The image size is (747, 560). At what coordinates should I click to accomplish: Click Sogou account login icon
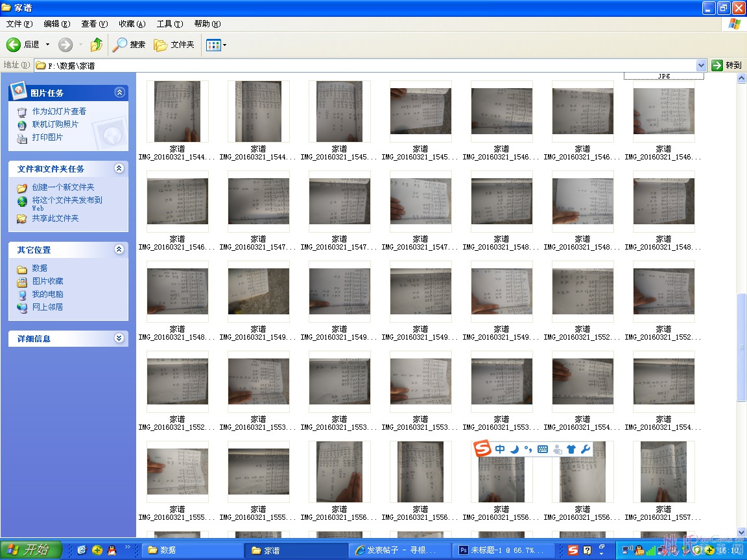(558, 449)
